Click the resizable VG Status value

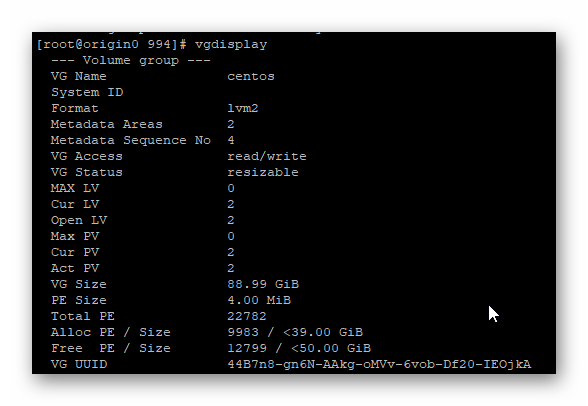[263, 172]
